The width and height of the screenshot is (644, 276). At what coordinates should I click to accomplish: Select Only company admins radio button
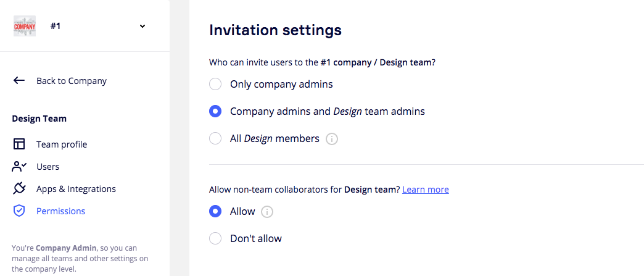(215, 84)
